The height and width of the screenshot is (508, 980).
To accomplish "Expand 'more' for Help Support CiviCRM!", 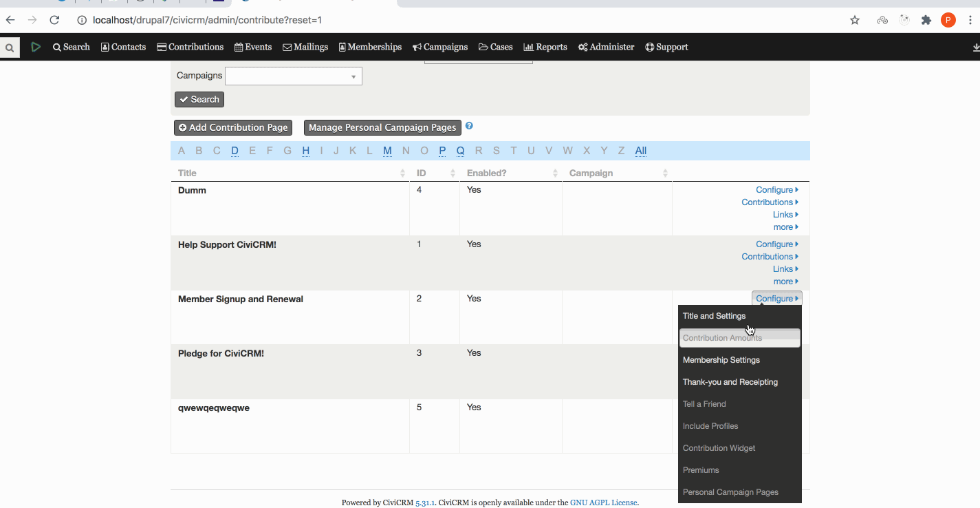I will tap(785, 282).
